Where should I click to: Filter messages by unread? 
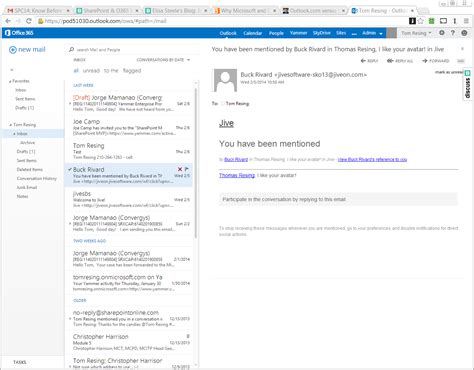click(x=91, y=71)
